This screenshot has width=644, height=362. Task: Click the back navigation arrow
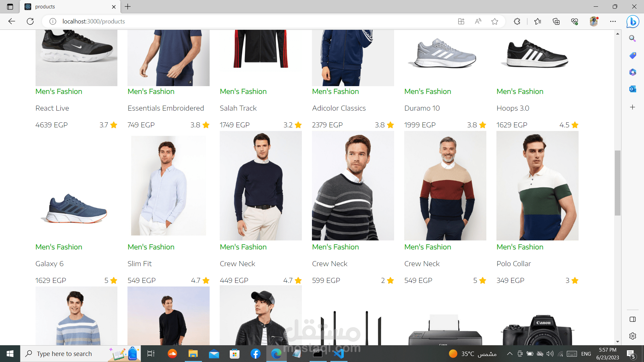pyautogui.click(x=12, y=21)
